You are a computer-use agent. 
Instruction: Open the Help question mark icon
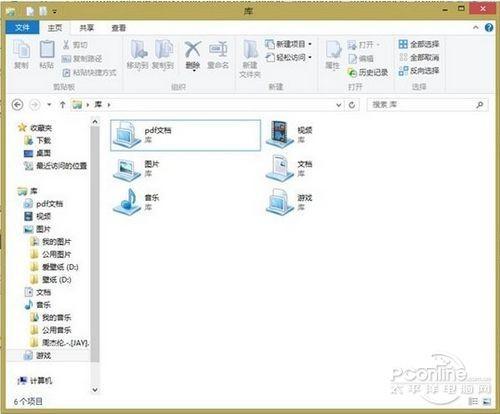point(489,28)
